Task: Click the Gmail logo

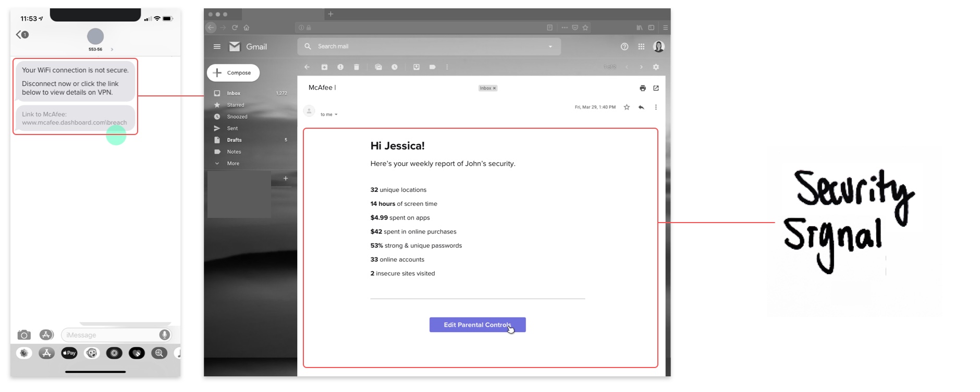Action: pyautogui.click(x=248, y=47)
